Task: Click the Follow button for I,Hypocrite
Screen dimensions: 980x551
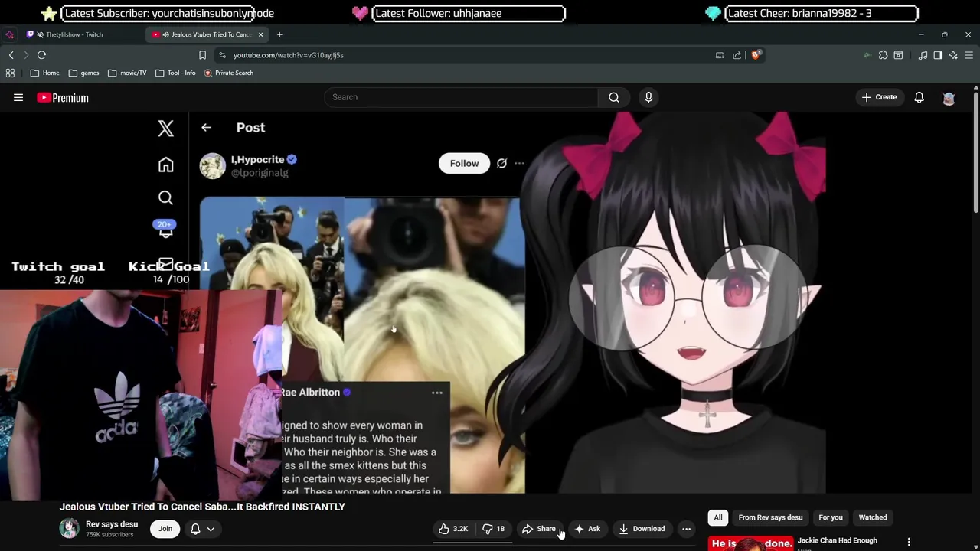Action: pyautogui.click(x=464, y=163)
